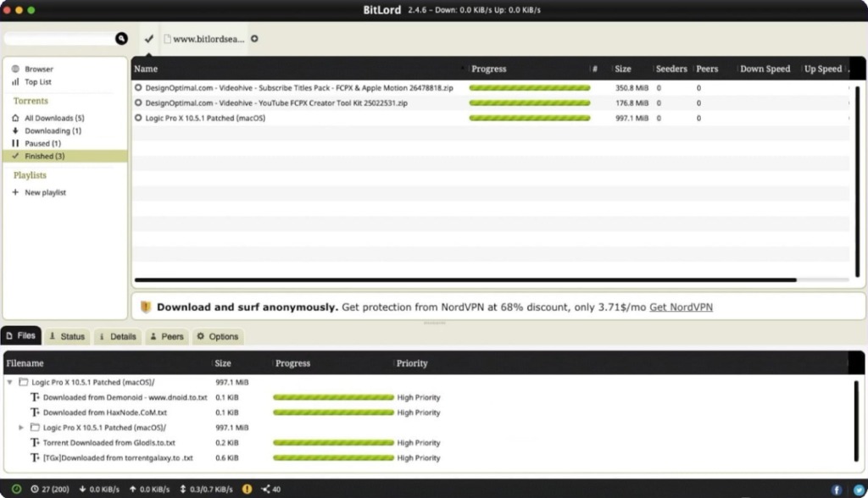
Task: Open the www.bitlordsea... tab
Action: tap(203, 39)
